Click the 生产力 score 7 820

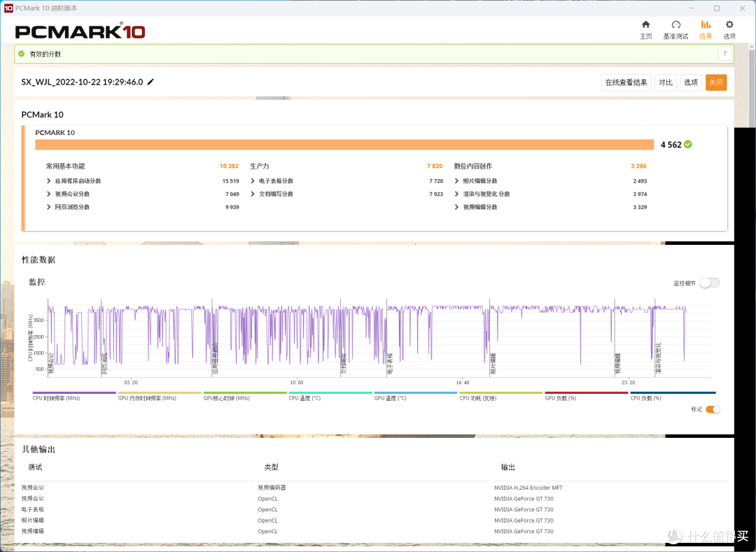tap(435, 167)
